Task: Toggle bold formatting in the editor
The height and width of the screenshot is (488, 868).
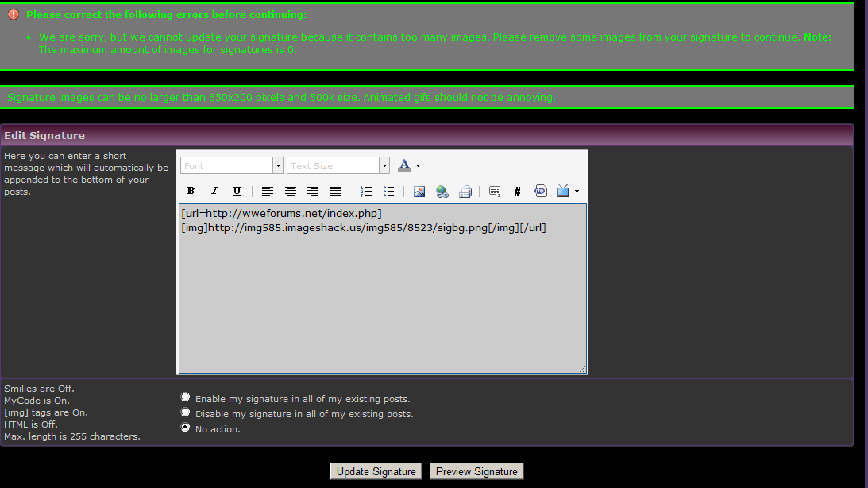Action: (x=191, y=191)
